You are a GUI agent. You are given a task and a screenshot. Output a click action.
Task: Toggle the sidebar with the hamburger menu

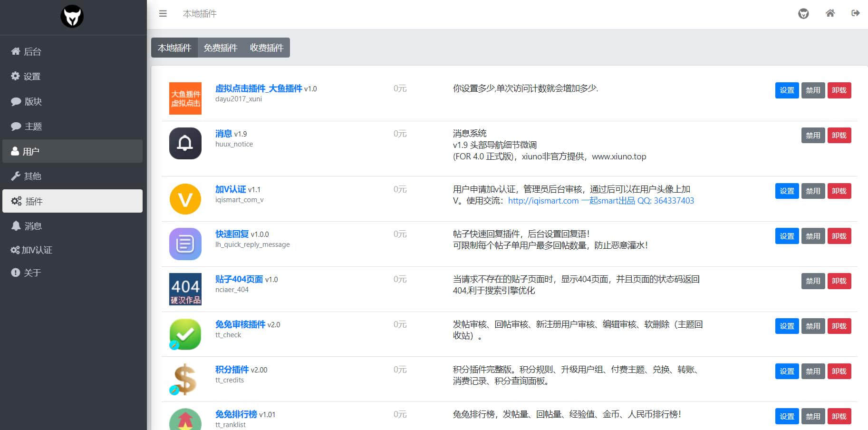[x=163, y=13]
